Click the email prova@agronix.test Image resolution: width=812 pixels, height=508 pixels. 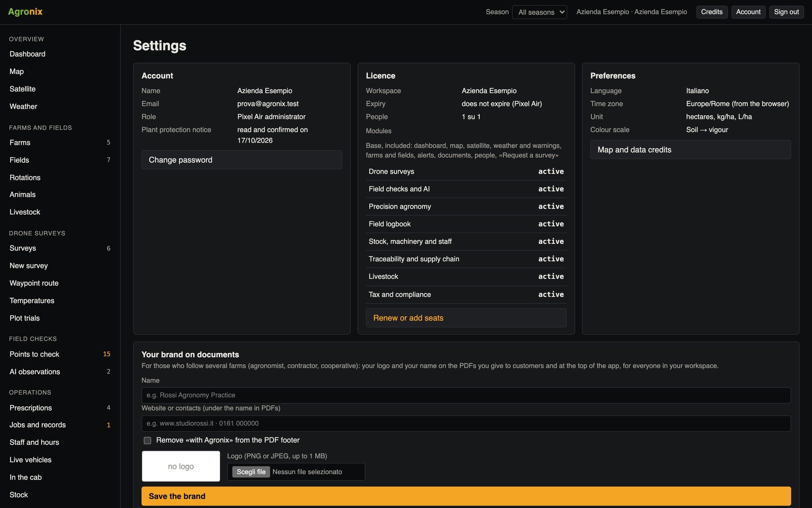(x=268, y=104)
